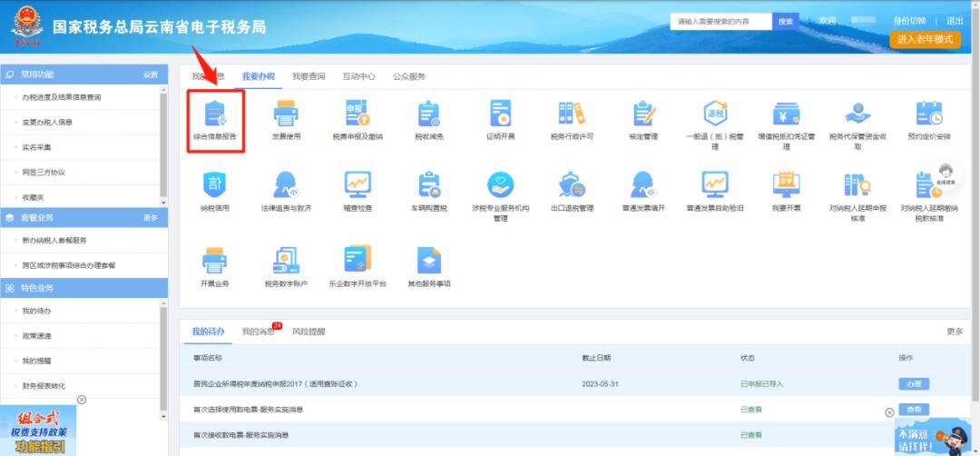Open the 我要开票 icon
This screenshot has height=456, width=980.
(x=786, y=184)
